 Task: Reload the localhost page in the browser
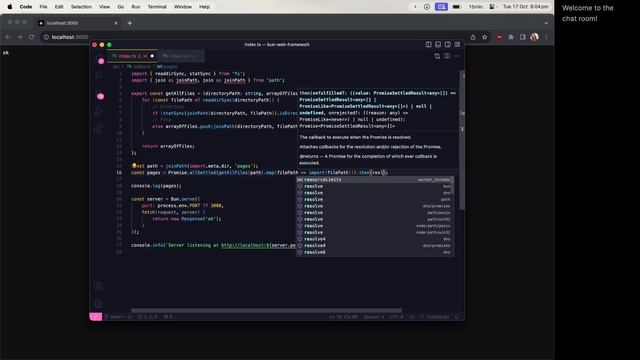point(31,37)
